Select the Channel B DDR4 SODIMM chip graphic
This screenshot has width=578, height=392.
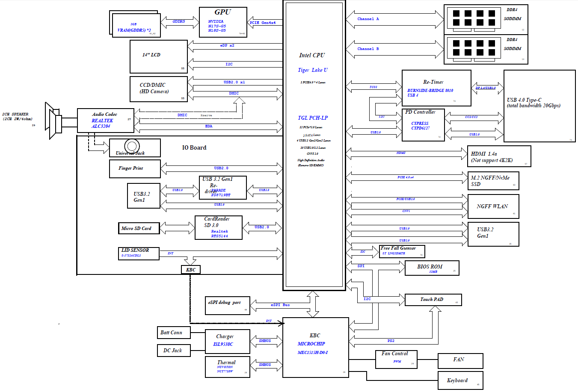[x=474, y=48]
